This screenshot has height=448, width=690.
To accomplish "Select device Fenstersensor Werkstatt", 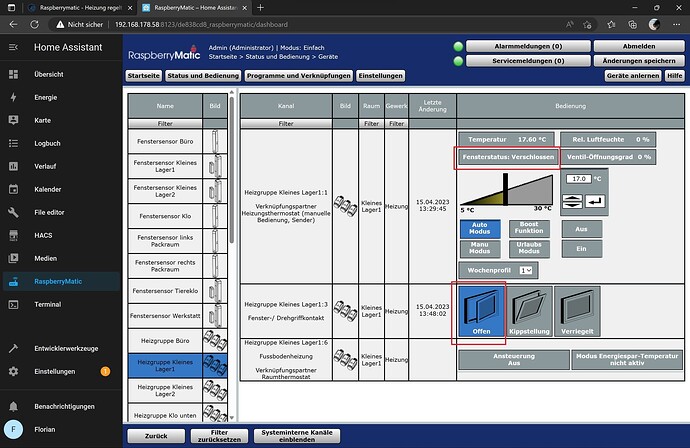I will point(165,316).
